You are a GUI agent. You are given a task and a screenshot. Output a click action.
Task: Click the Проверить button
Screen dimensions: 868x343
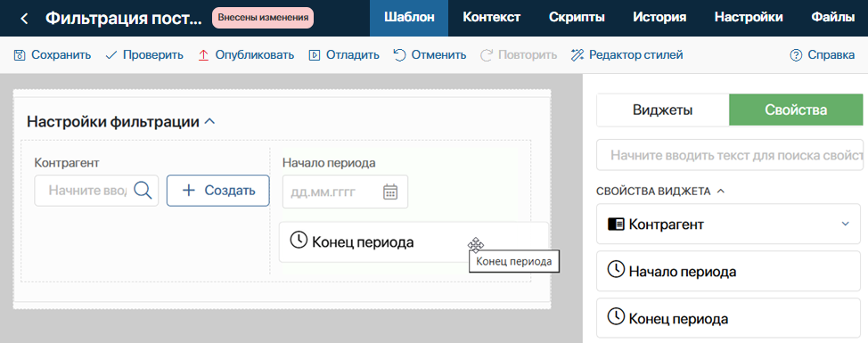click(x=144, y=54)
